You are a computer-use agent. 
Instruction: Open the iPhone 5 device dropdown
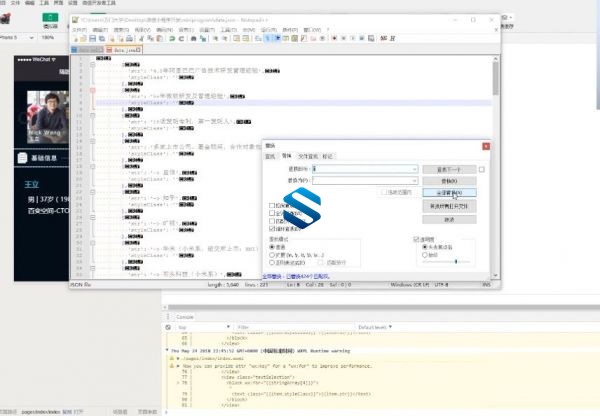[17, 38]
